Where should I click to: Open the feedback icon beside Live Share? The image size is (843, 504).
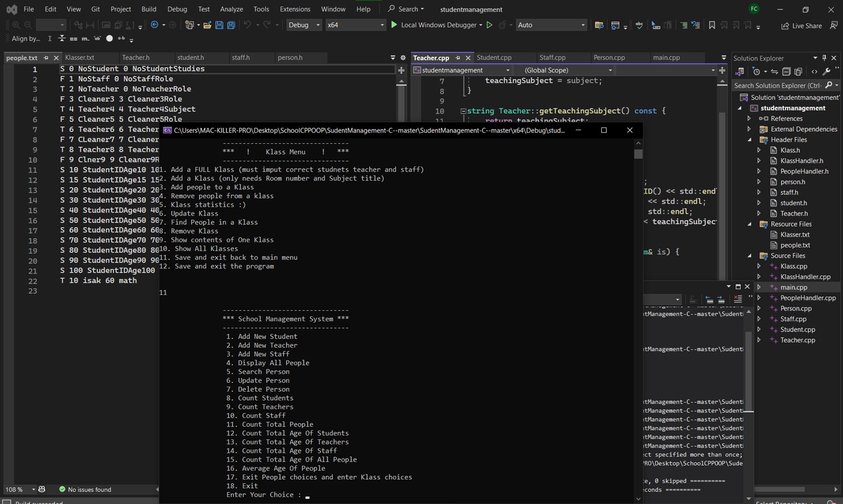click(x=834, y=25)
